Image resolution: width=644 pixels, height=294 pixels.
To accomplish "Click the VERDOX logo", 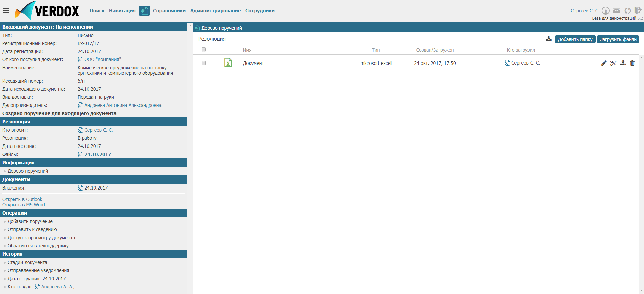I will [47, 11].
